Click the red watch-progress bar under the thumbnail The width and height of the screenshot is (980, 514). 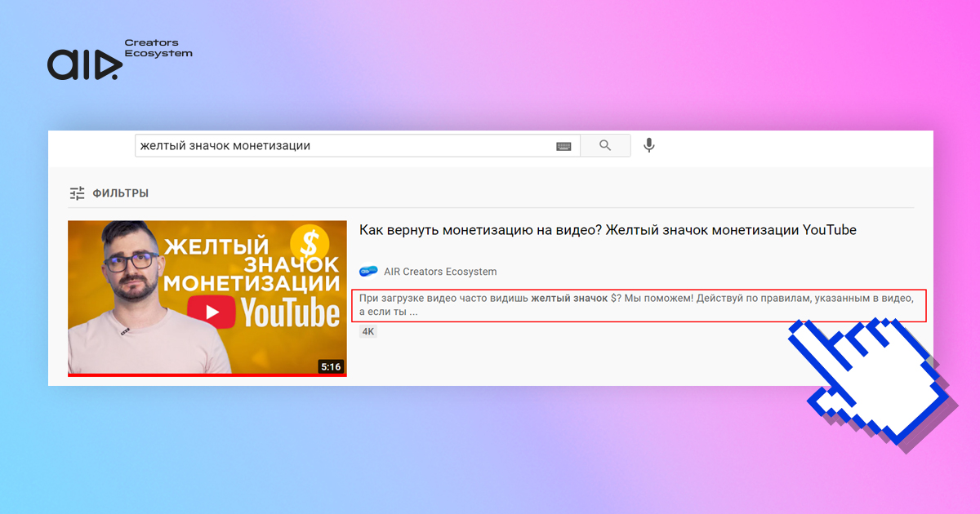207,375
